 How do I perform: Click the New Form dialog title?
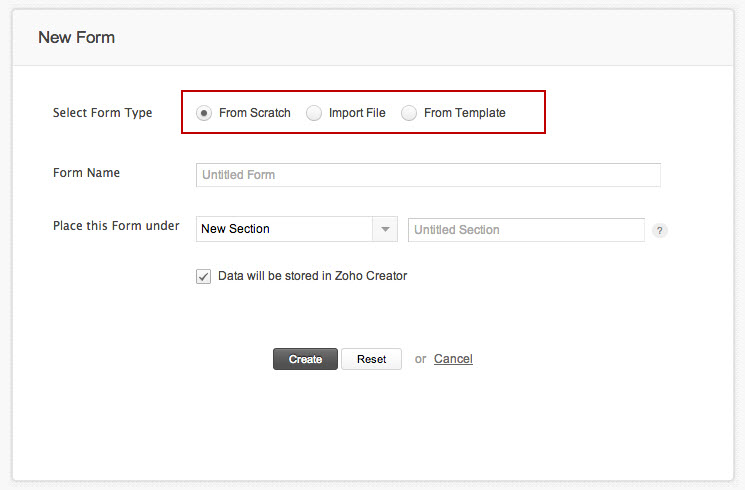coord(77,38)
